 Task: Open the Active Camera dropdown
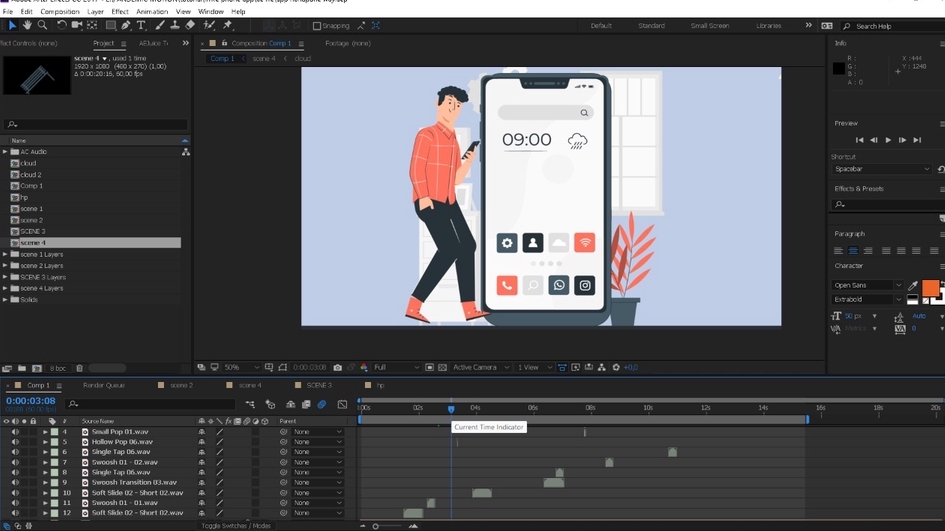480,367
